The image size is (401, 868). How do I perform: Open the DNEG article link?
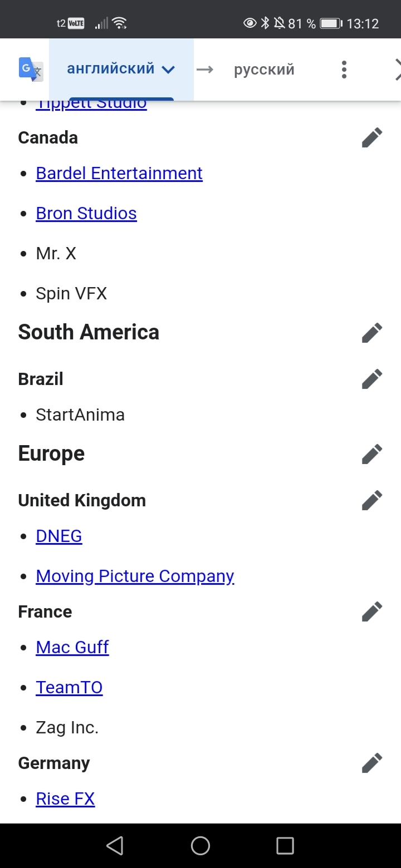(59, 536)
